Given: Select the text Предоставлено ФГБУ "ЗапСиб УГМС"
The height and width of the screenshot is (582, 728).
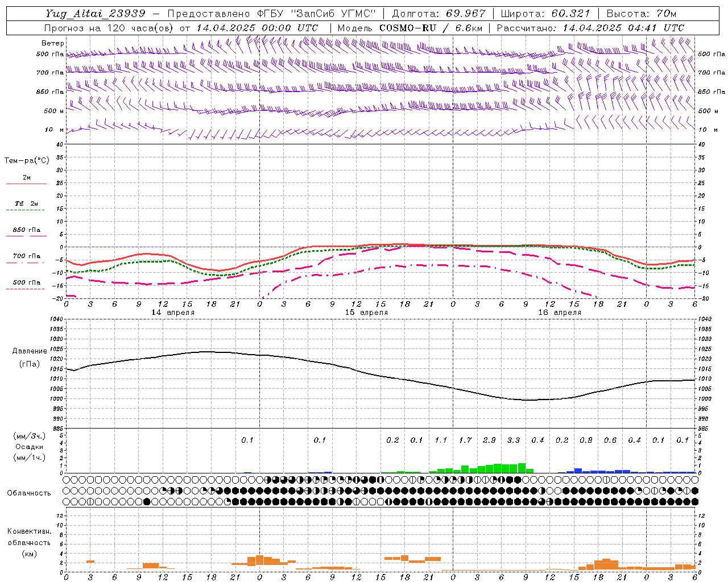Looking at the screenshot, I should [272, 14].
